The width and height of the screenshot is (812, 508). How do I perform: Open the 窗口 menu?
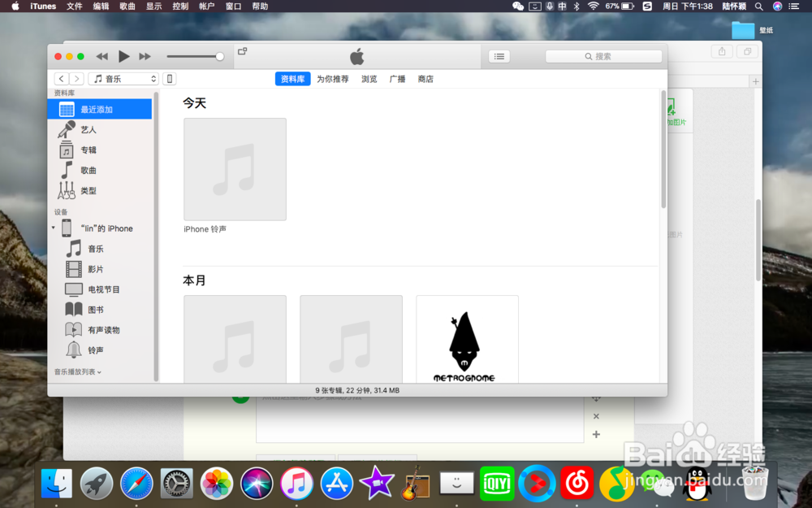click(x=234, y=7)
